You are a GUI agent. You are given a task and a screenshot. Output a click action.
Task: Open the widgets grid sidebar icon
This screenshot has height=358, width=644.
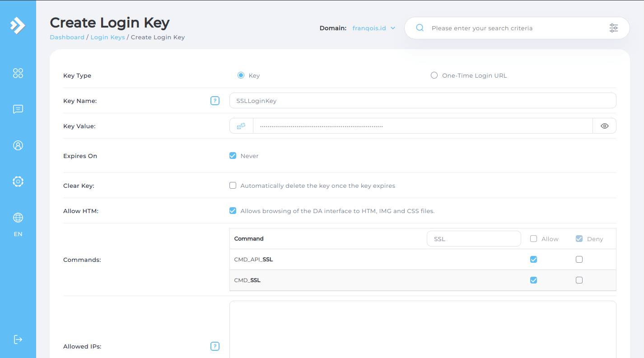pyautogui.click(x=18, y=73)
